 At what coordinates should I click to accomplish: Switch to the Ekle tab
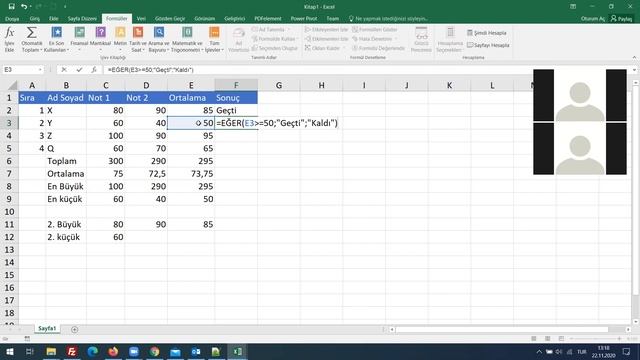pyautogui.click(x=53, y=19)
